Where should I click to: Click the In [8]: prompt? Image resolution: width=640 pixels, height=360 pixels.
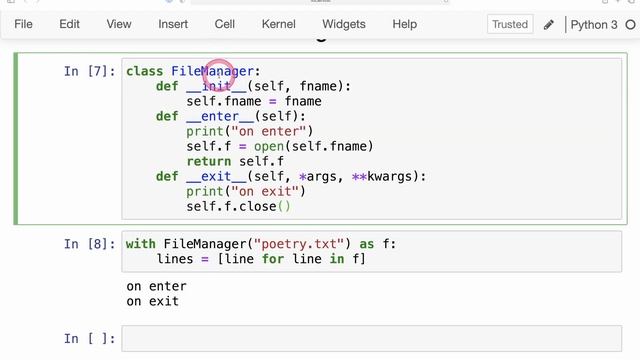click(x=90, y=244)
